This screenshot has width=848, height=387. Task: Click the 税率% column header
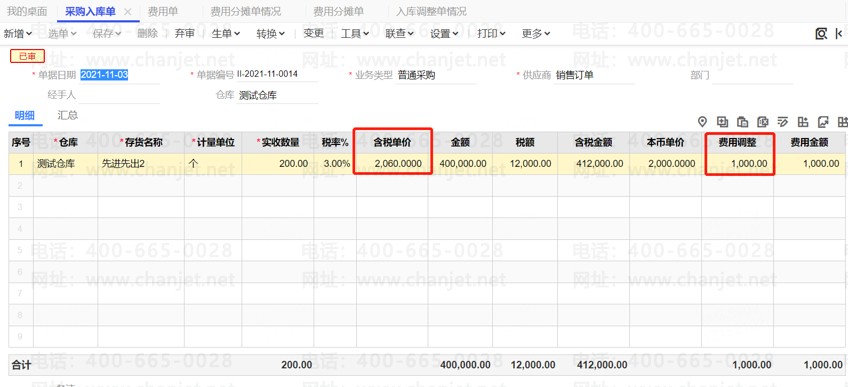click(335, 143)
